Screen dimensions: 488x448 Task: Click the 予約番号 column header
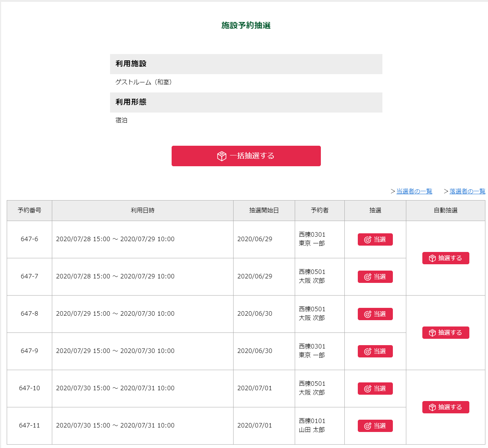(29, 211)
